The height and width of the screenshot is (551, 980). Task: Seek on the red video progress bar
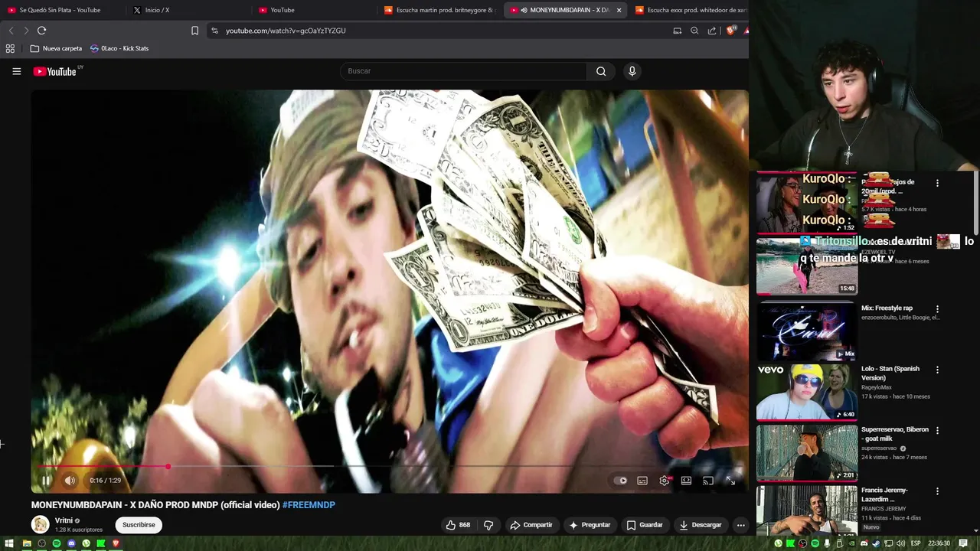pyautogui.click(x=389, y=466)
